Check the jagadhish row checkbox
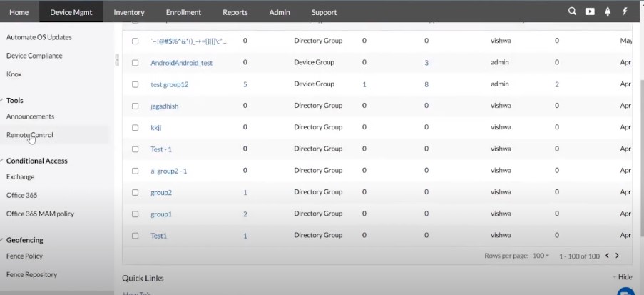This screenshot has height=295, width=644. [x=135, y=106]
